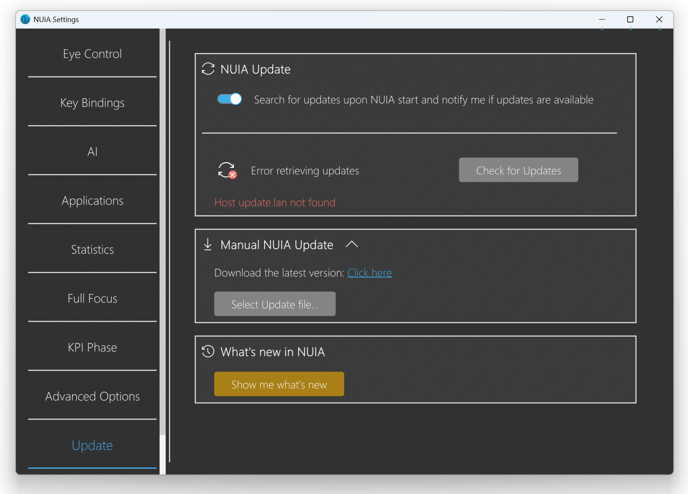Click the Check for Updates button
The image size is (688, 494).
click(518, 170)
